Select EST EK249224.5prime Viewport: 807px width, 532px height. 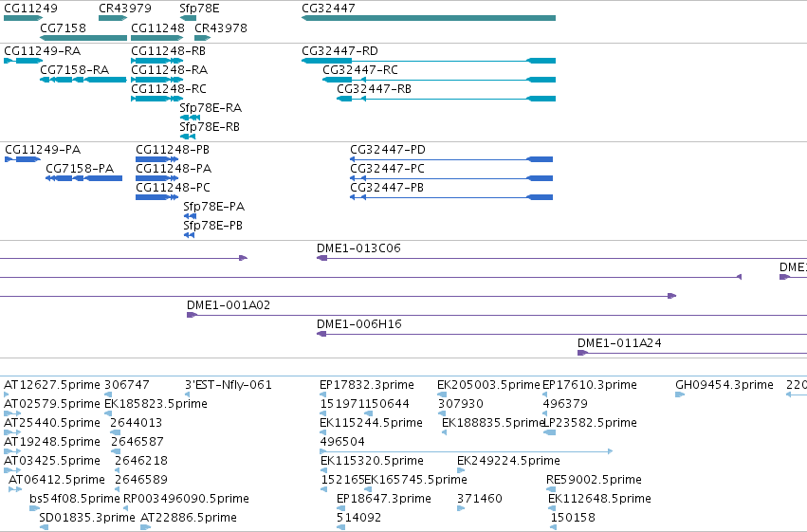[461, 470]
